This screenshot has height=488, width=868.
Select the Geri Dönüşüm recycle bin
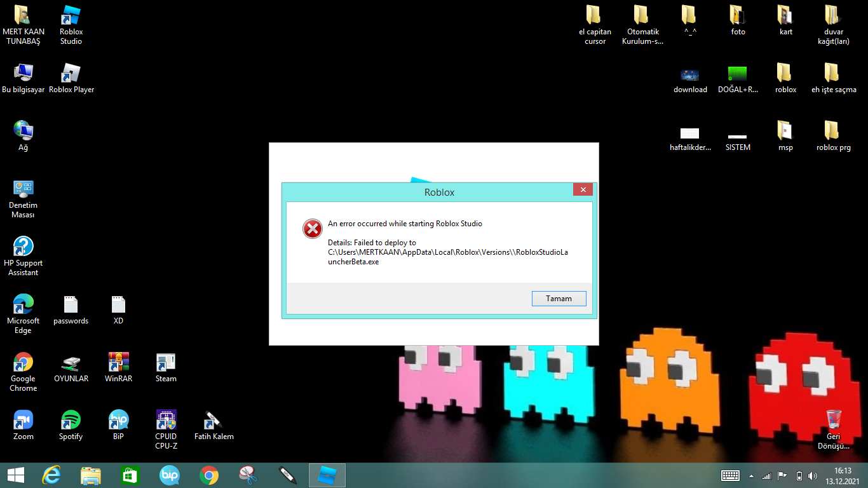coord(833,430)
